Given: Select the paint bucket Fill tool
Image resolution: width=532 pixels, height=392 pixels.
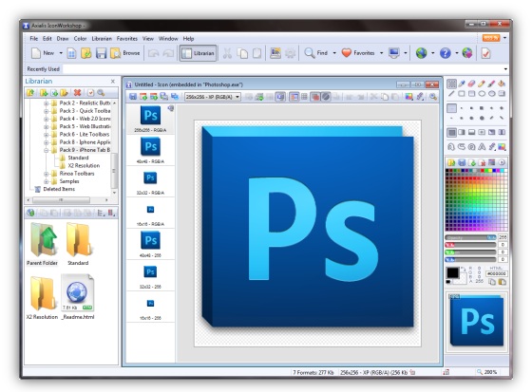Looking at the screenshot, I should coord(502,84).
